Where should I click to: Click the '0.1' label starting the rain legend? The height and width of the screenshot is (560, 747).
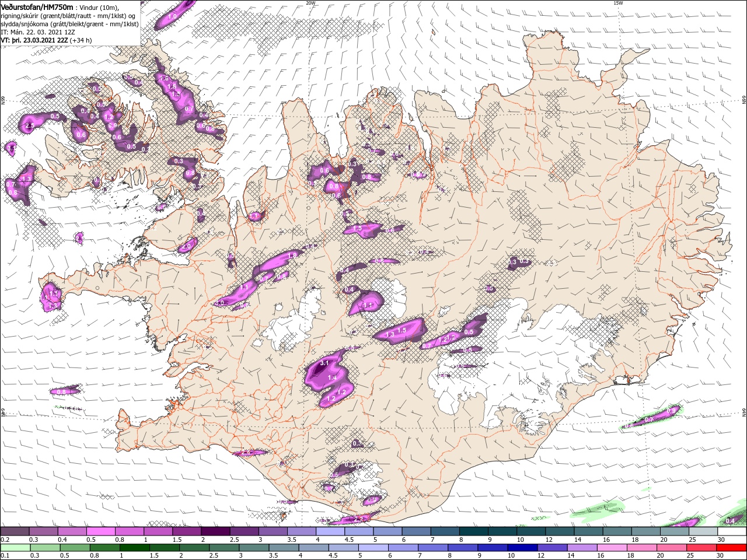(x=5, y=555)
